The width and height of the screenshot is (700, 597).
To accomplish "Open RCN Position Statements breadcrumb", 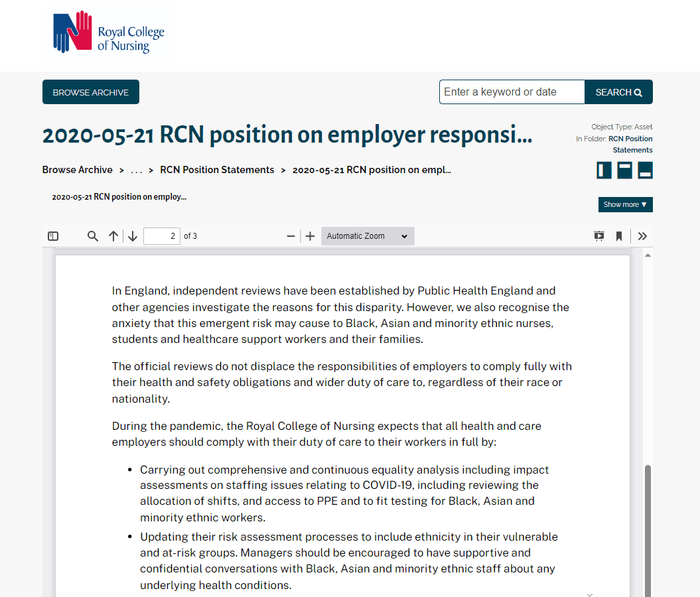I will [217, 170].
